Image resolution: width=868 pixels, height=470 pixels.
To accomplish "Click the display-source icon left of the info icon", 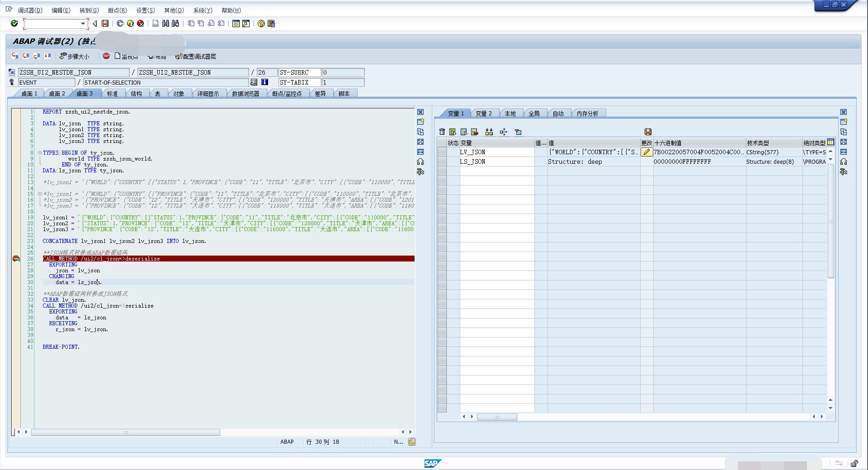I will coord(254,82).
